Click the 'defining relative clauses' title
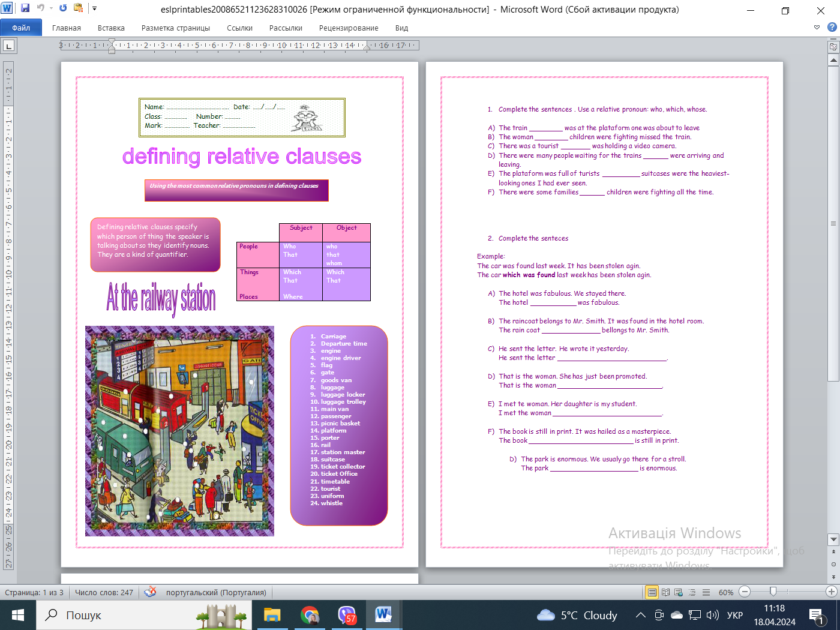This screenshot has width=840, height=630. click(x=242, y=157)
